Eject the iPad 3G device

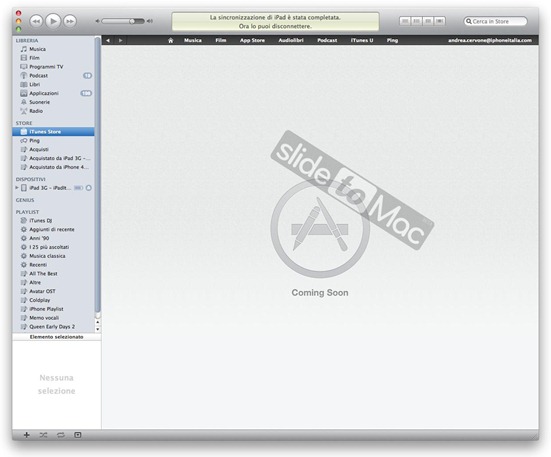click(x=89, y=188)
